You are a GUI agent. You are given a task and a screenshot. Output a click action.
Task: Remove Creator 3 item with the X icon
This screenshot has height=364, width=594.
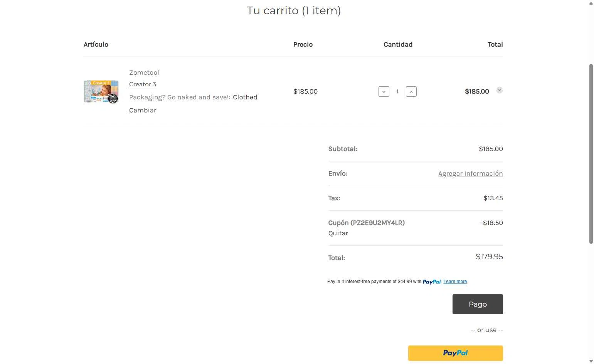click(499, 90)
